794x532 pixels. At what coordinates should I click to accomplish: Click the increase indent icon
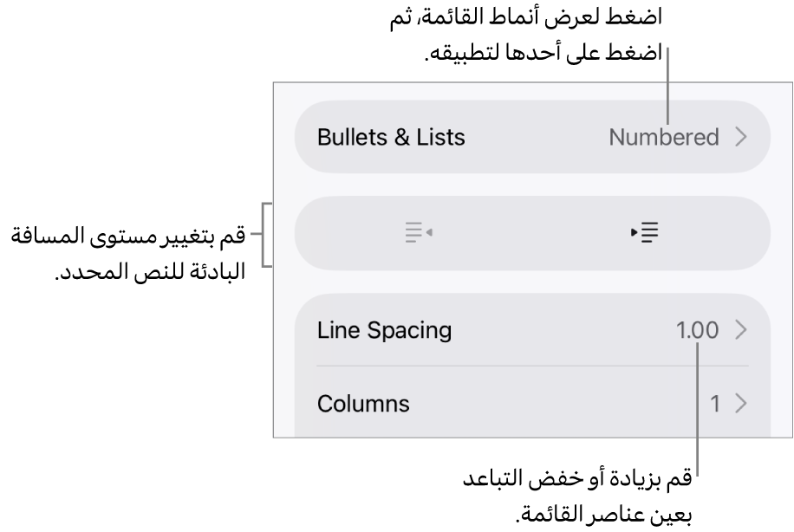click(x=645, y=233)
